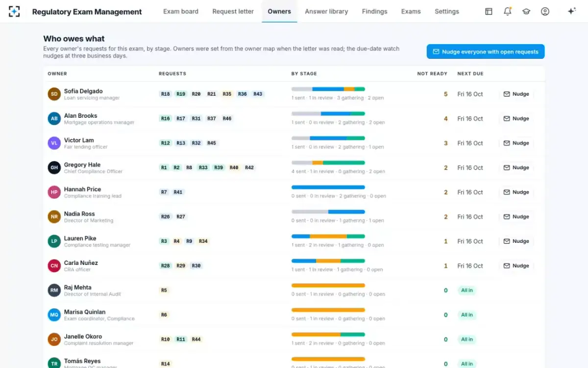The image size is (588, 368).
Task: Click the graduation cap icon
Action: pyautogui.click(x=526, y=11)
